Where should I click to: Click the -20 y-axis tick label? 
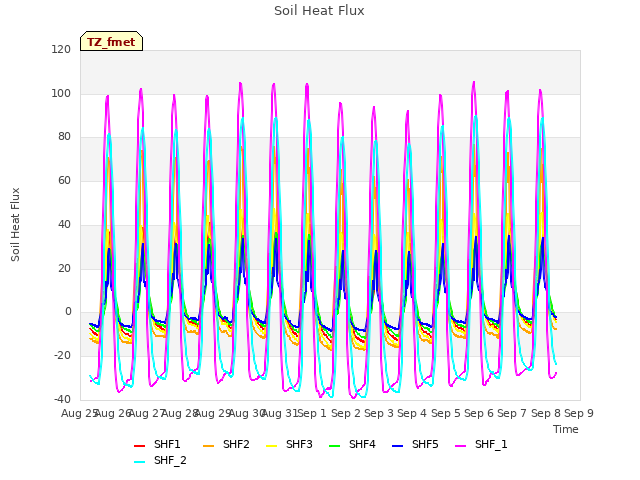pos(62,356)
